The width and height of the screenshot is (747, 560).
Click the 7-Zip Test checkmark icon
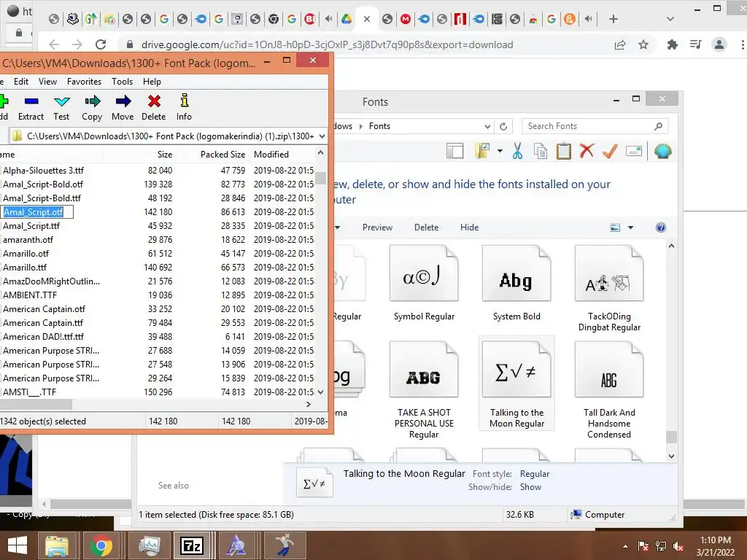(x=62, y=101)
